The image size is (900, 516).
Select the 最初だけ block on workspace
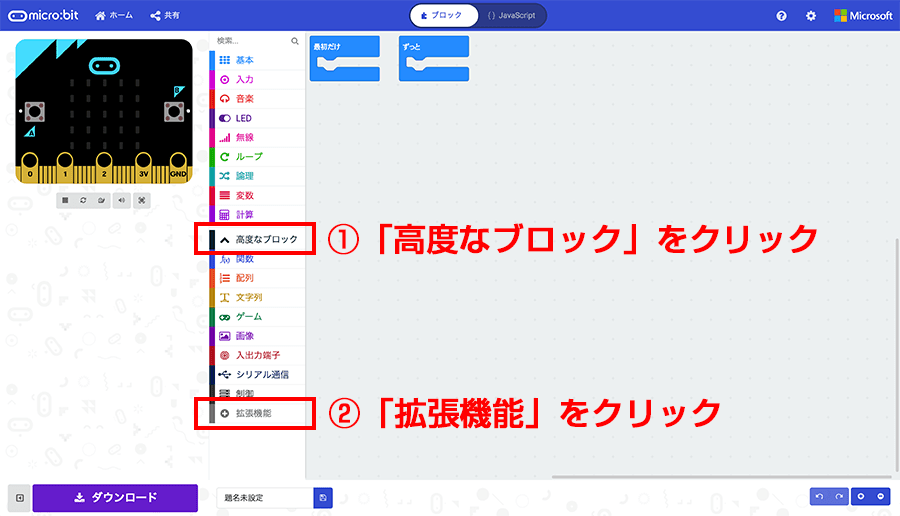coord(344,58)
